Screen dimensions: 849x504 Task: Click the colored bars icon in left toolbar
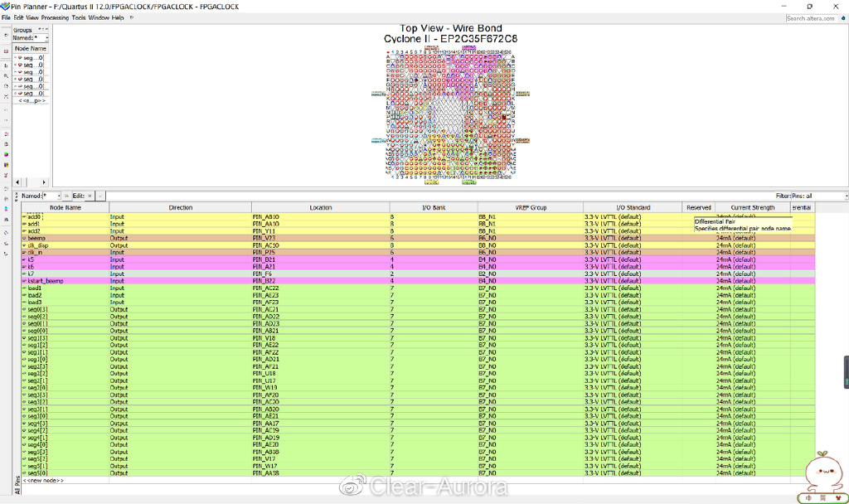point(6,165)
